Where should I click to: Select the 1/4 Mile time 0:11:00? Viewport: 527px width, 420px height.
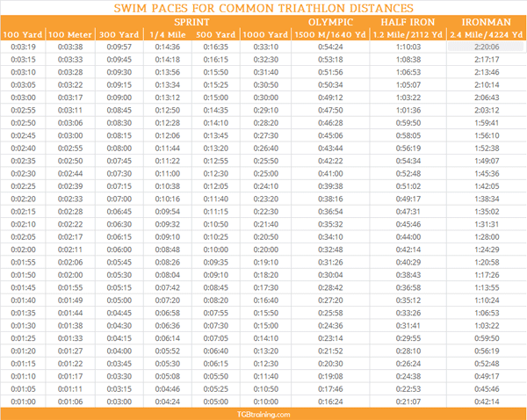[x=168, y=173]
